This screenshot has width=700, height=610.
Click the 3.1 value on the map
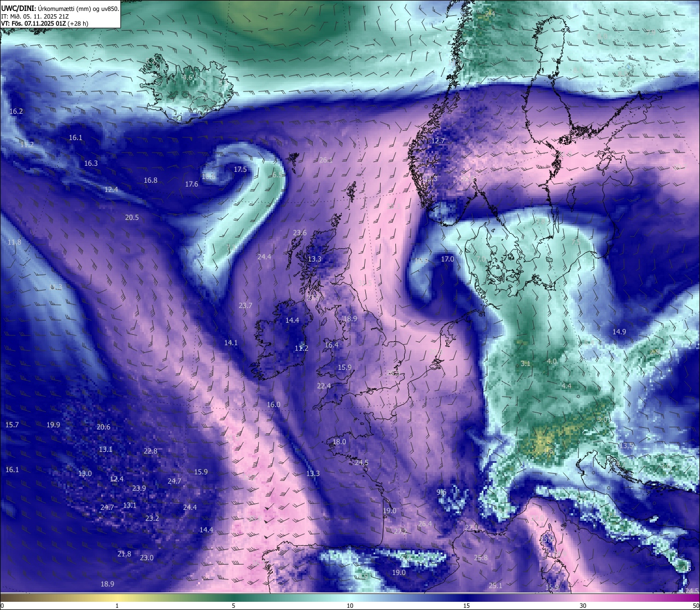[526, 363]
